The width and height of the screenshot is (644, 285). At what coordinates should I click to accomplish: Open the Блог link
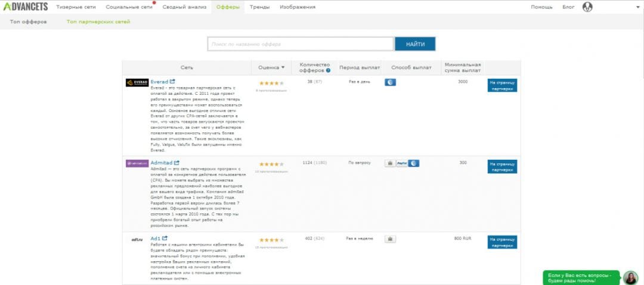568,7
